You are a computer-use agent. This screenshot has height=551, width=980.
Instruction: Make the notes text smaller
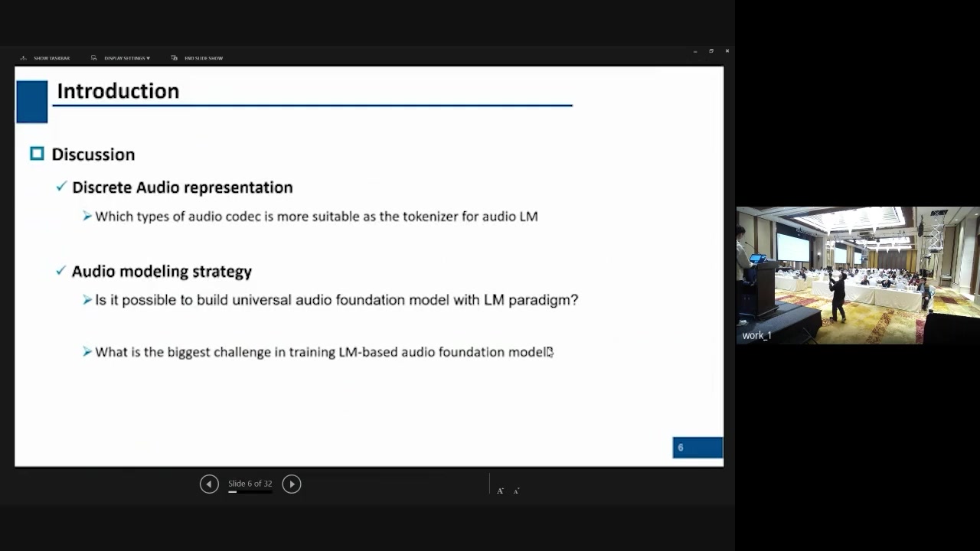[x=517, y=491]
